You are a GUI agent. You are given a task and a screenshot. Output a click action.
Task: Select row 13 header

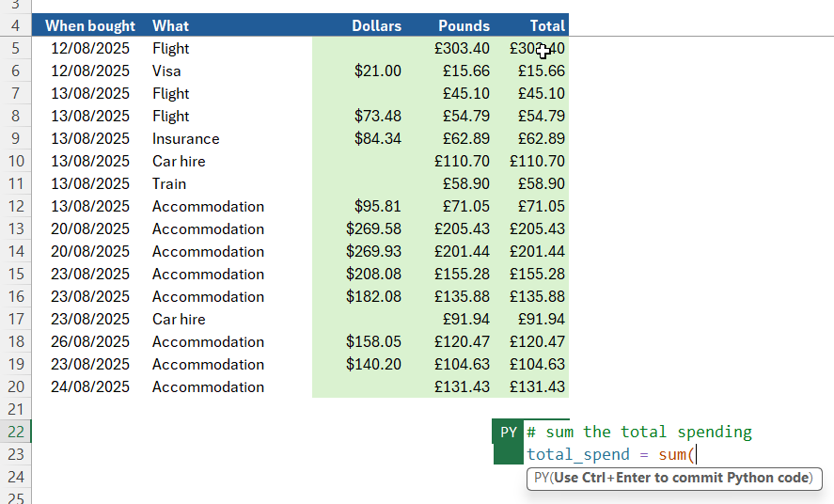(x=15, y=229)
